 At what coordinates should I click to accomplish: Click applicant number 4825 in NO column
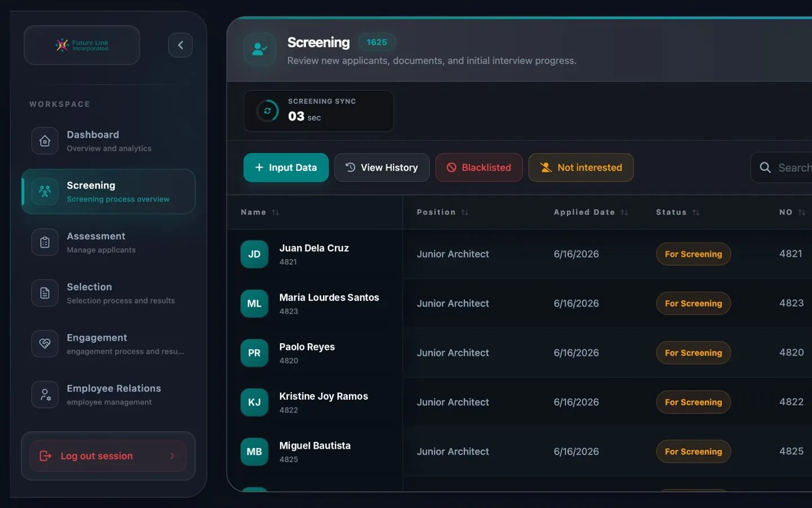[x=792, y=452]
